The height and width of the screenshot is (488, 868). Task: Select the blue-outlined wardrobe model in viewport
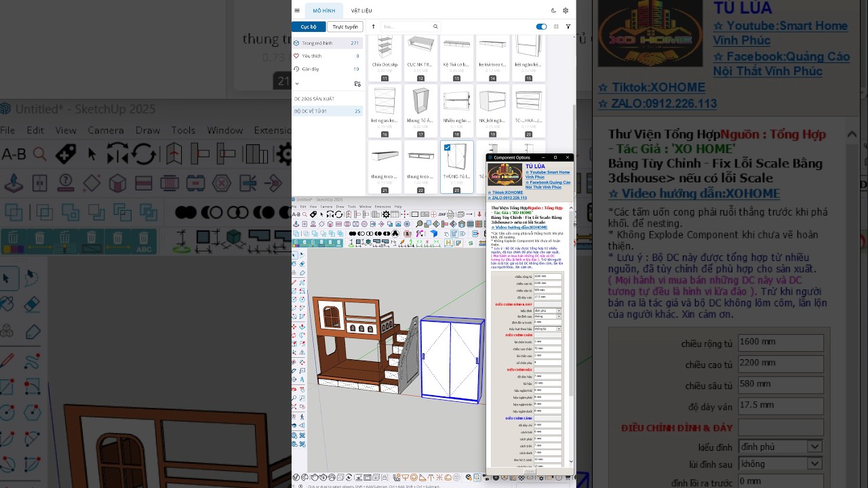[x=451, y=359]
